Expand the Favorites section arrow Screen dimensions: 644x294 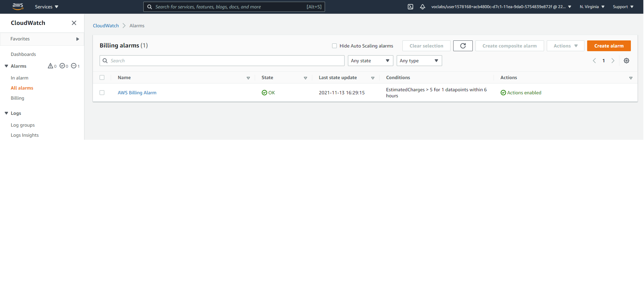tap(78, 39)
